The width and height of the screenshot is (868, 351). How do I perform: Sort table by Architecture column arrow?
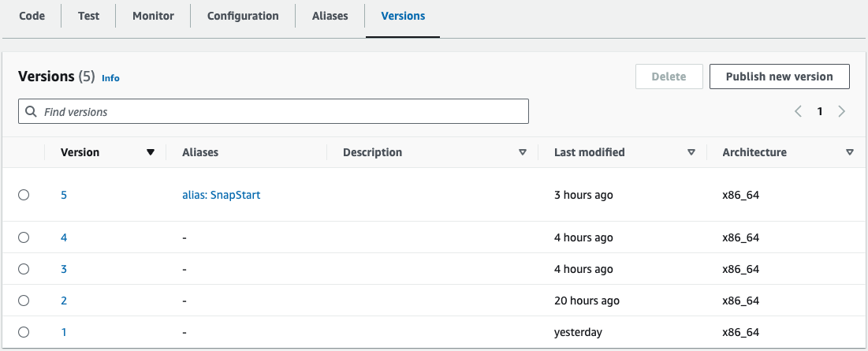coord(849,152)
